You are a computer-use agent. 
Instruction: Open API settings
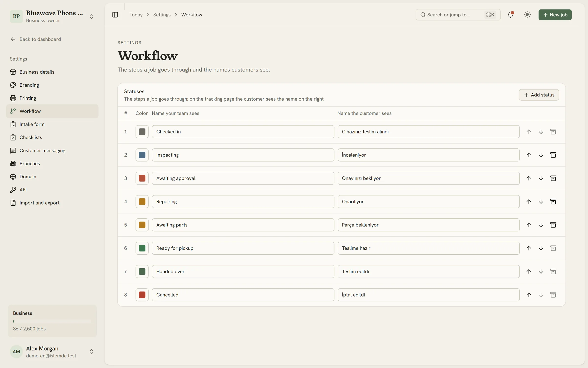[x=52, y=190]
